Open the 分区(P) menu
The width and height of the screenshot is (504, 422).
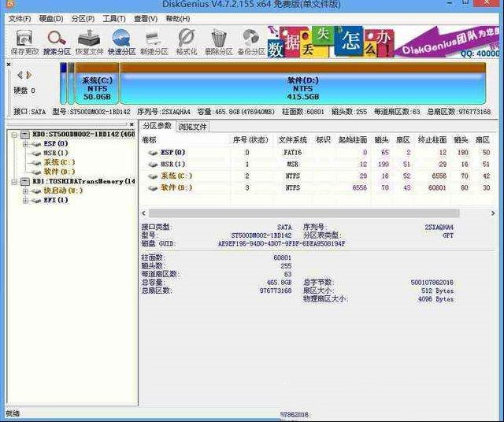pyautogui.click(x=83, y=19)
